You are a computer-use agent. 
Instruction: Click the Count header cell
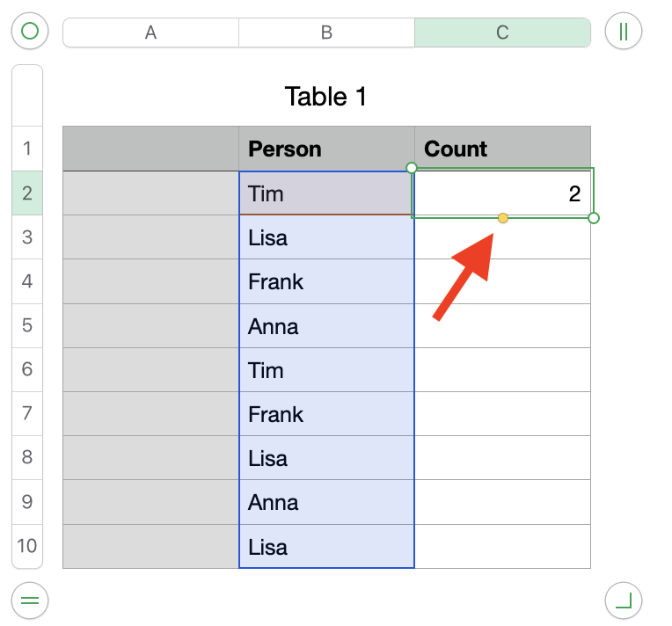pyautogui.click(x=502, y=149)
